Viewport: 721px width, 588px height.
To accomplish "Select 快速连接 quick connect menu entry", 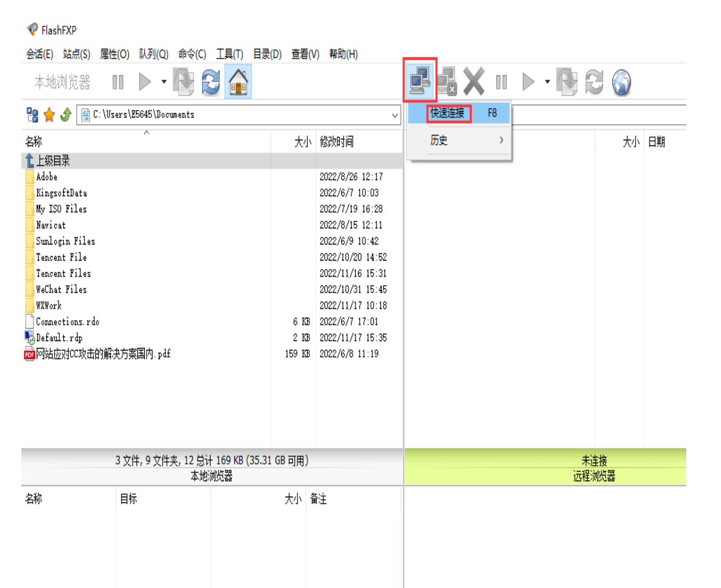I will pos(448,114).
